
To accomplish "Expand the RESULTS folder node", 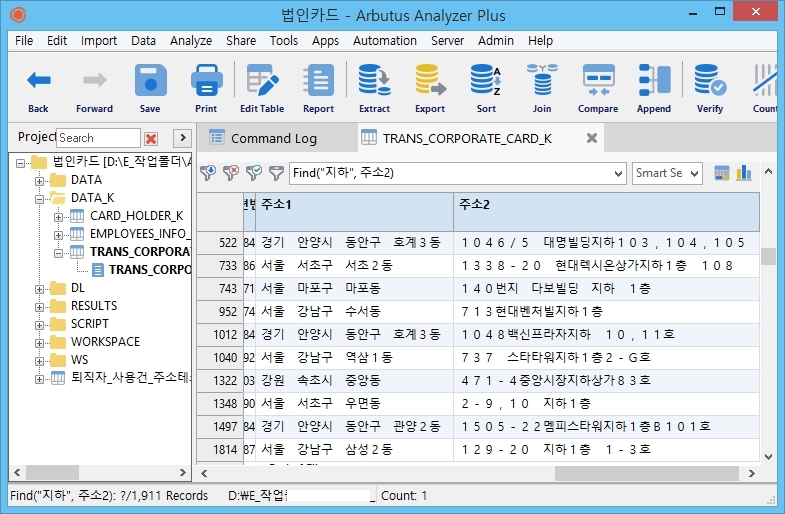I will (x=39, y=307).
